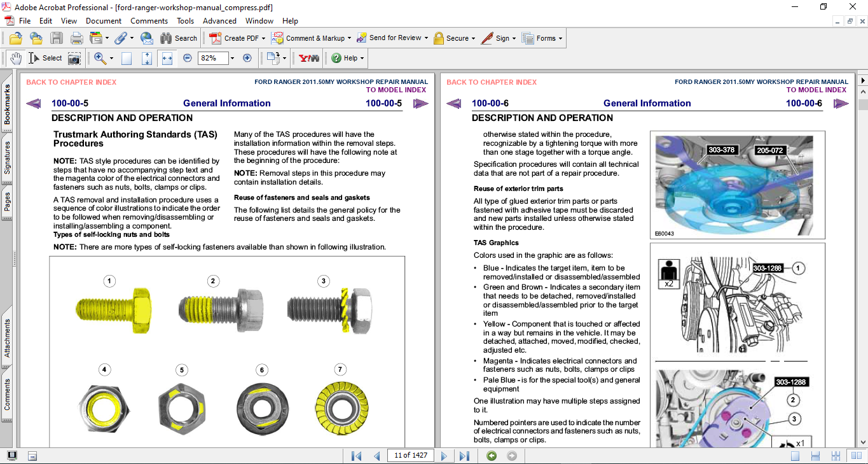
Task: Expand the Create PDF dropdown
Action: pos(263,38)
